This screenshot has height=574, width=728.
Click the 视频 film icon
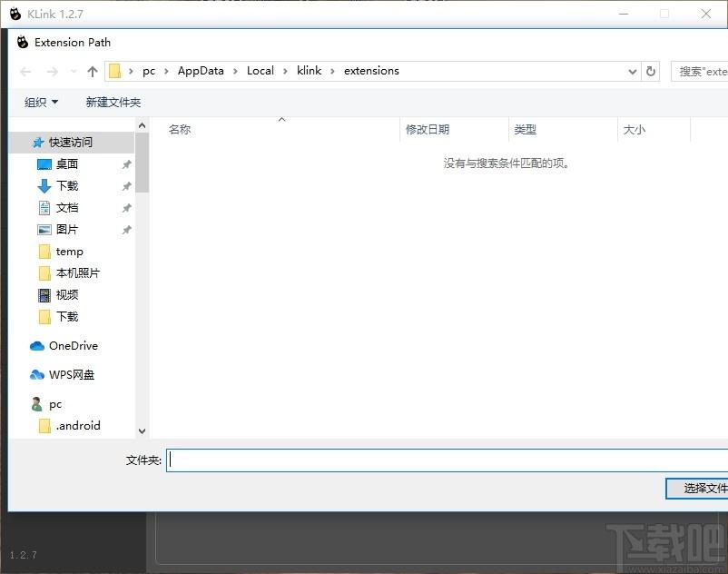pyautogui.click(x=44, y=295)
